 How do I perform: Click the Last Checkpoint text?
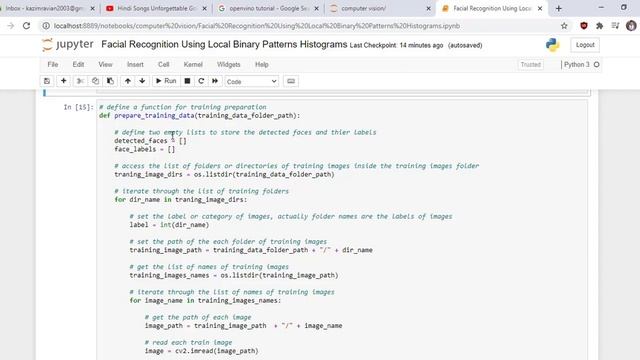coord(396,45)
